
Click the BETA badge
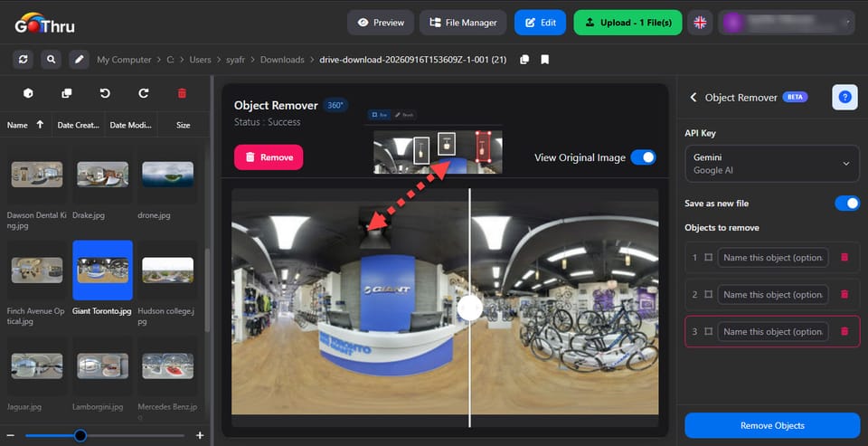[x=795, y=97]
